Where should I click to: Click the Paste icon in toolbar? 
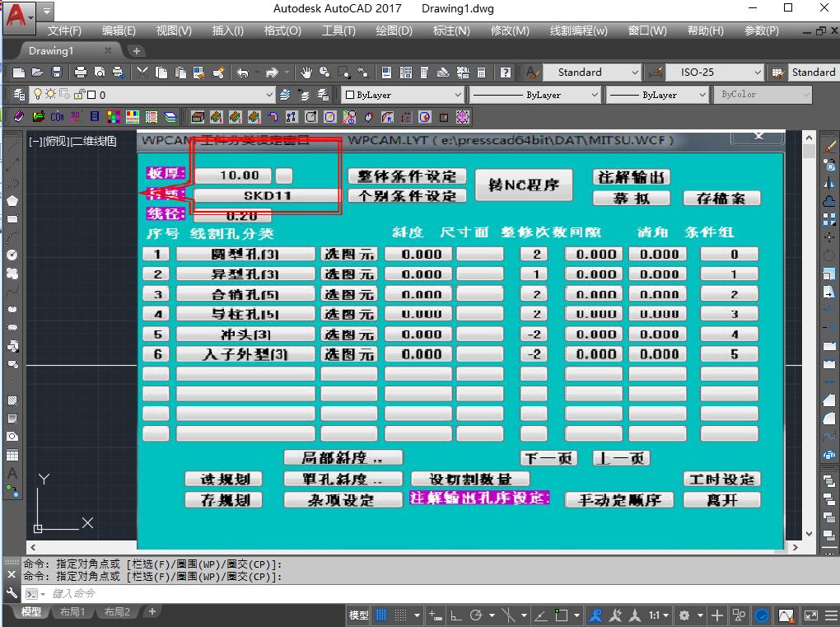click(x=180, y=73)
